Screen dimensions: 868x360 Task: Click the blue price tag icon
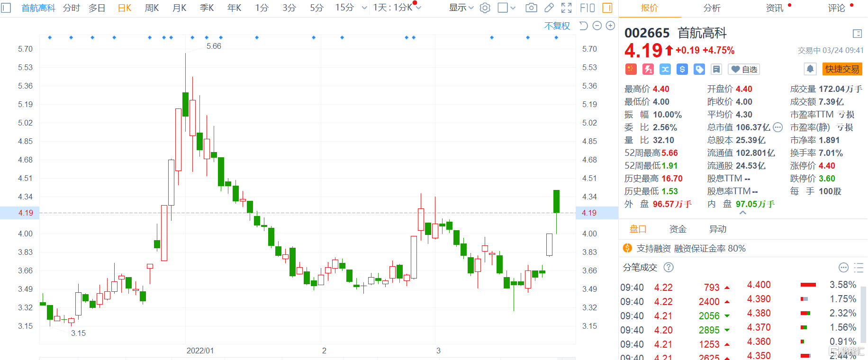[699, 69]
